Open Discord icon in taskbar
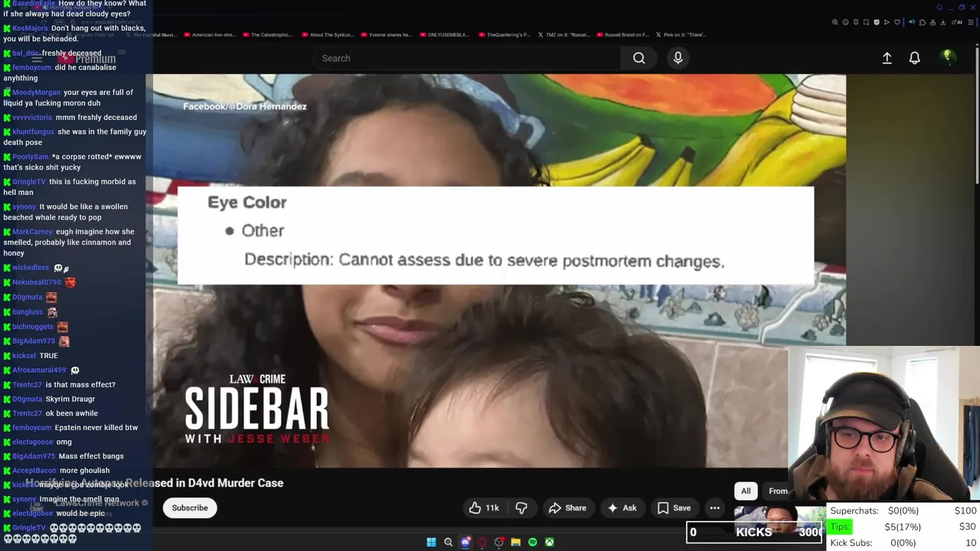The height and width of the screenshot is (551, 980). [x=465, y=543]
